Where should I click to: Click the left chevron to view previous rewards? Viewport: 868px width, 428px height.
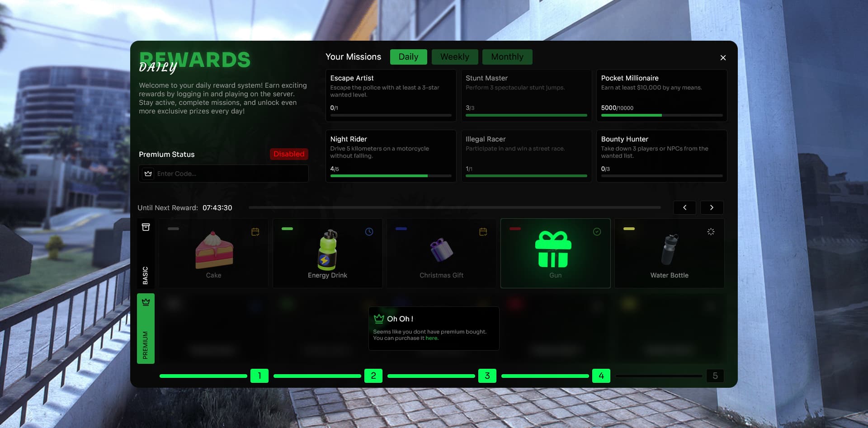pyautogui.click(x=684, y=207)
